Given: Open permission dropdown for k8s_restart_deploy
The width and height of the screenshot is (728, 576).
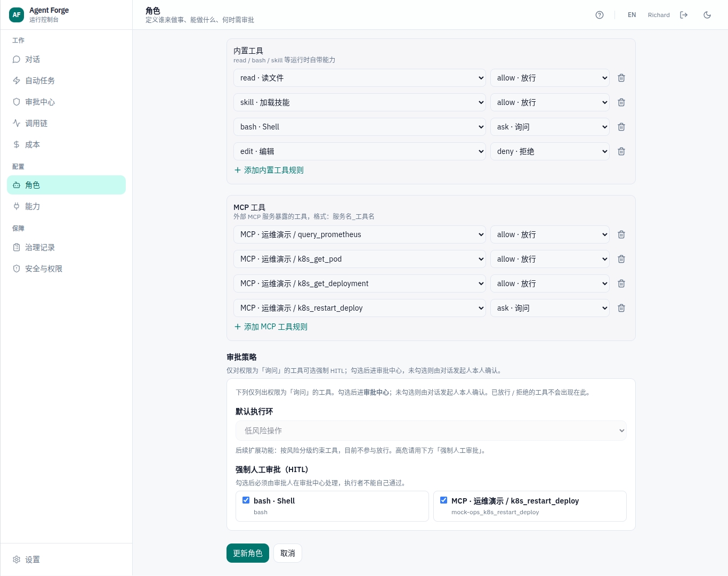Looking at the screenshot, I should (550, 308).
